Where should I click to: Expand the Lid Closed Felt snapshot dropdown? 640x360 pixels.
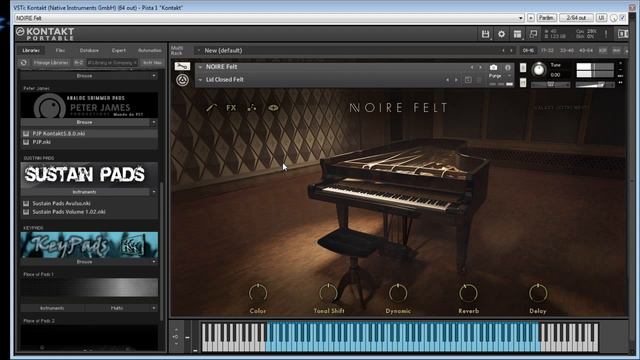coord(200,80)
